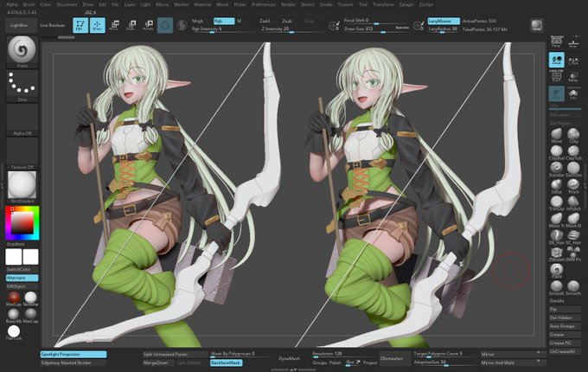Select the IMM Primitives brush
Screen dimensions: 588x372
pos(573,253)
